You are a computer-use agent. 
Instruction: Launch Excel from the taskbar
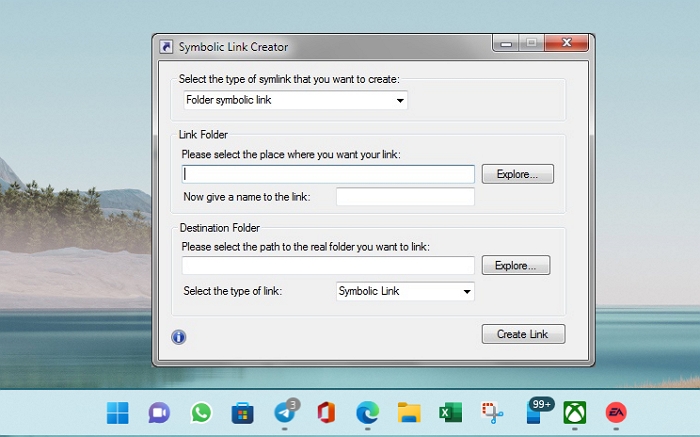point(451,412)
